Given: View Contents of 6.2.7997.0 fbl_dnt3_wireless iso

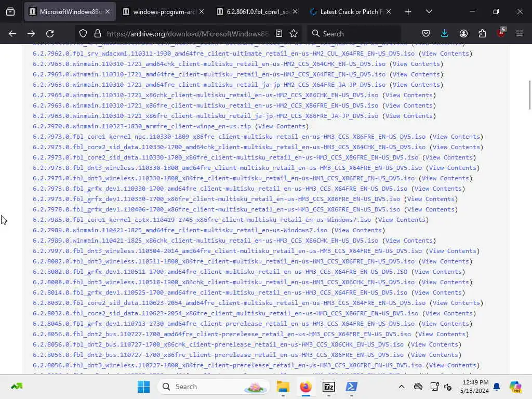Looking at the screenshot, I should pos(453,251).
